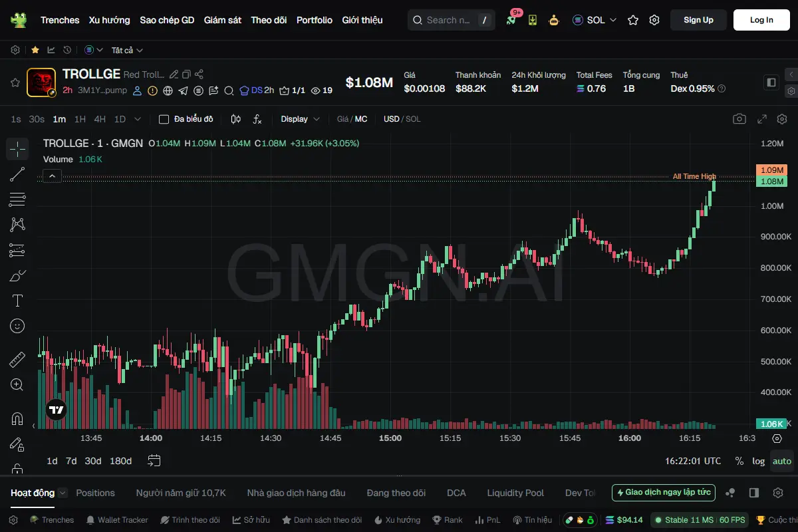Click the Sign Up button
Screen dimensions: 798x532
click(x=698, y=20)
